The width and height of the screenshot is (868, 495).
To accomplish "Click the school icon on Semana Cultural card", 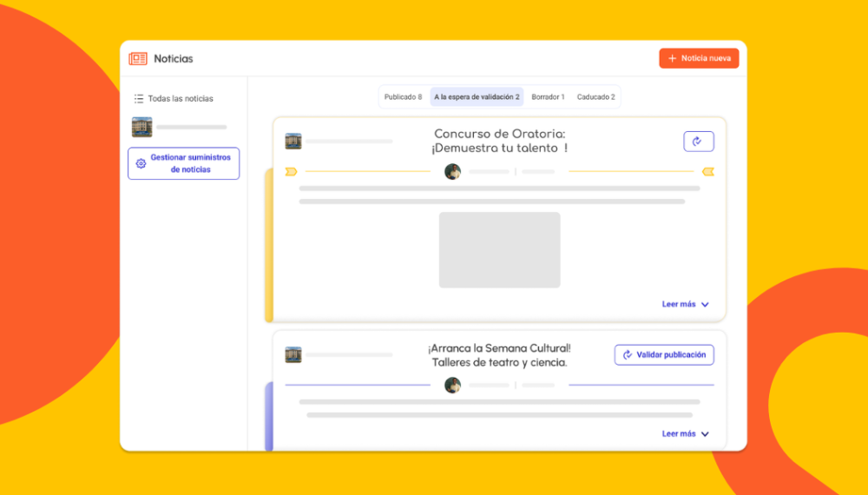I will pyautogui.click(x=293, y=354).
